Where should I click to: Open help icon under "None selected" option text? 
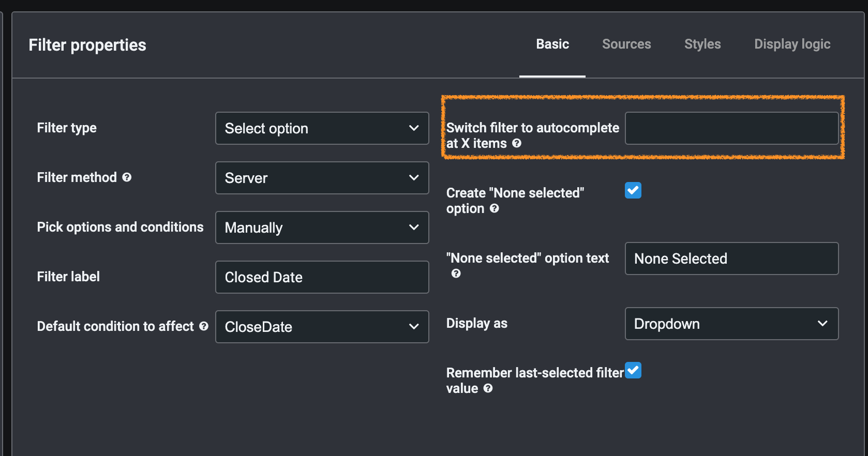(456, 273)
